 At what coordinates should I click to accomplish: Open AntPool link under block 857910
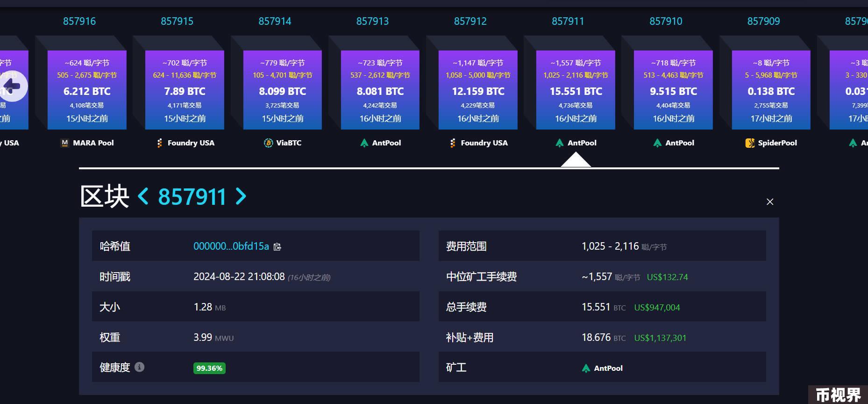[x=680, y=143]
